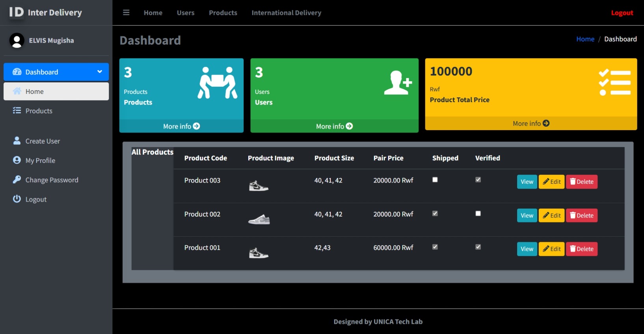Collapse the Dashboard menu chevron
This screenshot has width=644, height=334.
100,72
